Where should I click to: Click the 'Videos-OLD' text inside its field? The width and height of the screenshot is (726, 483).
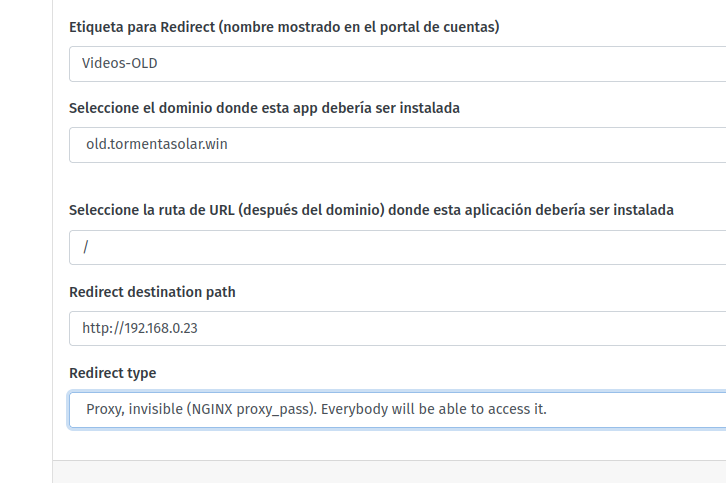[119, 63]
